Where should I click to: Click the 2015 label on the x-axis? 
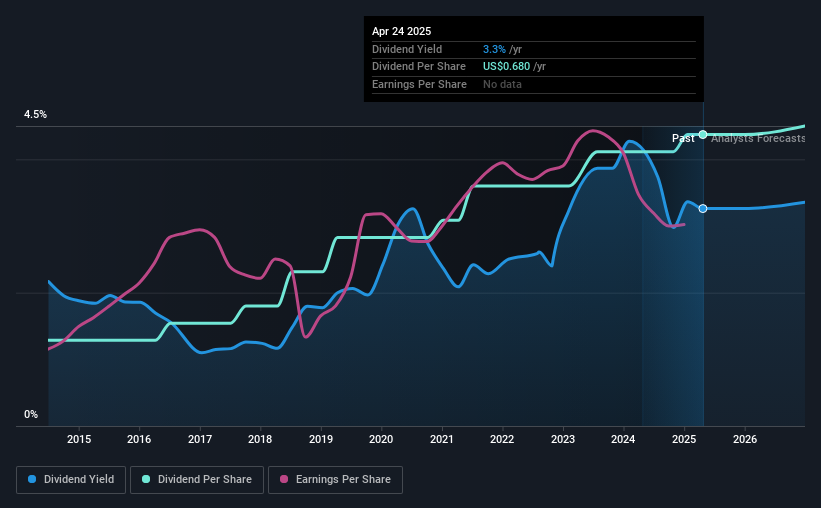point(79,439)
